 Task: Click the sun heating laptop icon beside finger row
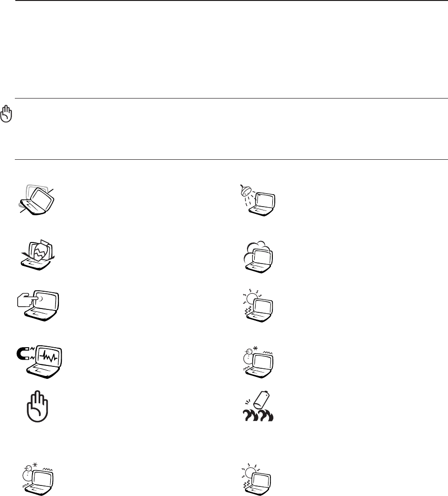pyautogui.click(x=258, y=305)
